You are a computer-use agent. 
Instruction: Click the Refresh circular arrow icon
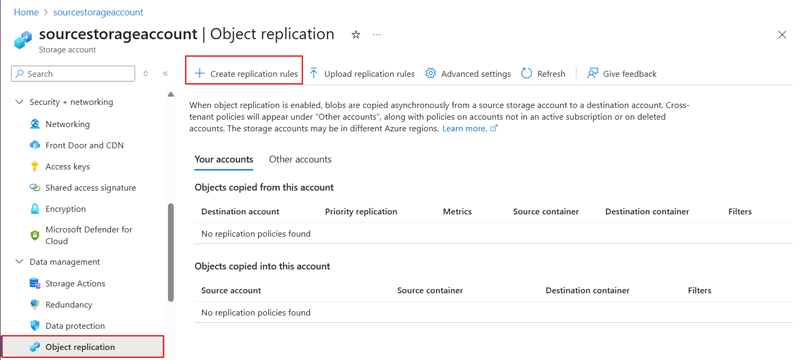coord(526,73)
